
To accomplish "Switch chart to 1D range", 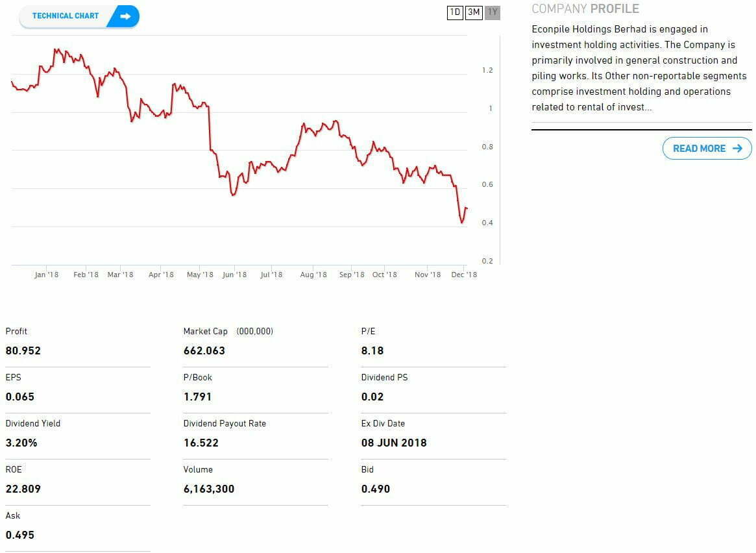I will [455, 12].
